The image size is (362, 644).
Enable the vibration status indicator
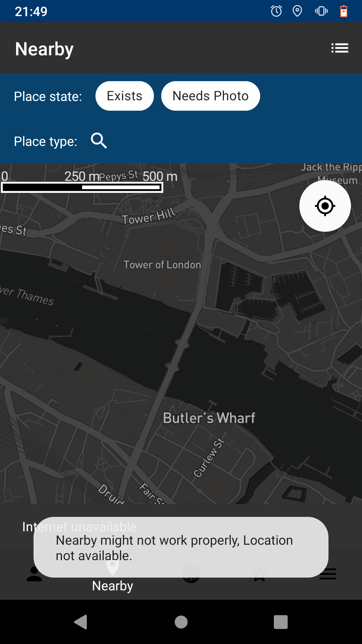click(320, 11)
